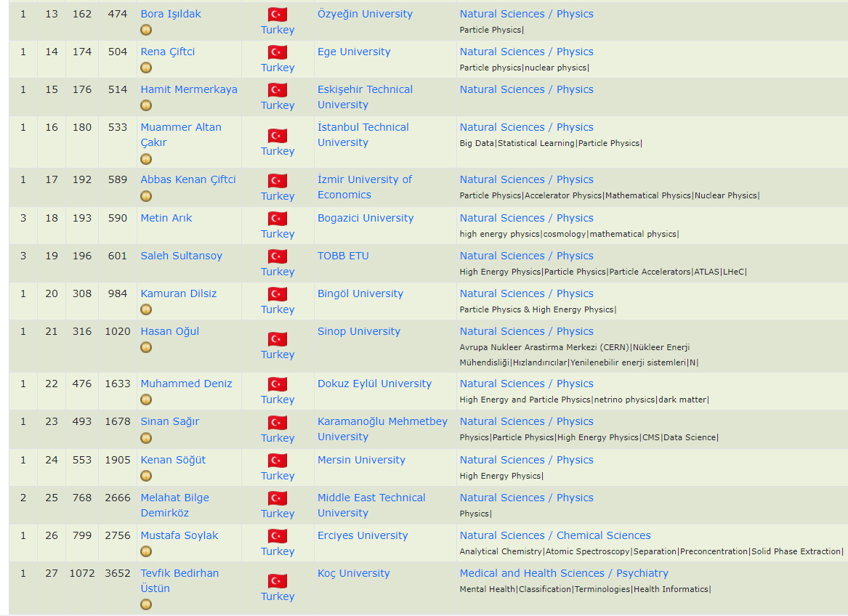Screen dimensions: 848x616
Task: Open Bora Işıldak's profile link
Action: 171,14
